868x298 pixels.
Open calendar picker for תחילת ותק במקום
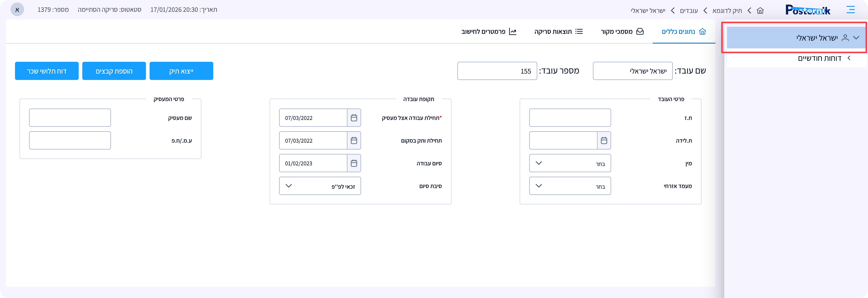[354, 140]
